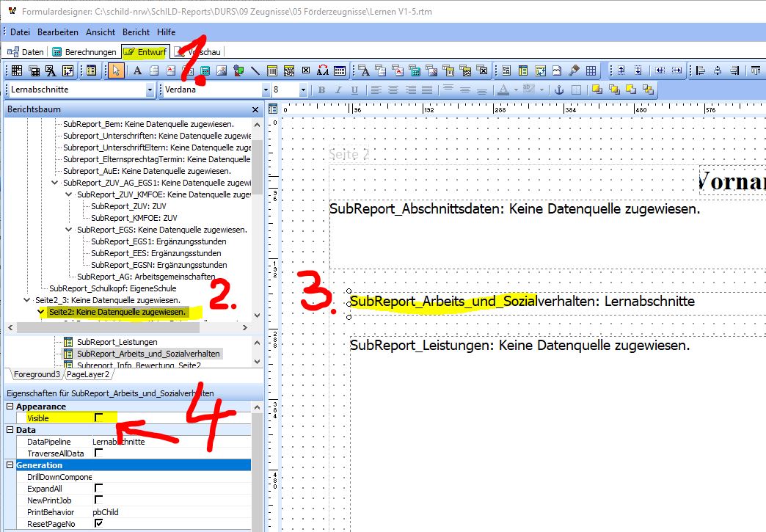The height and width of the screenshot is (532, 766).
Task: Collapse the Data property group
Action: pyautogui.click(x=10, y=429)
